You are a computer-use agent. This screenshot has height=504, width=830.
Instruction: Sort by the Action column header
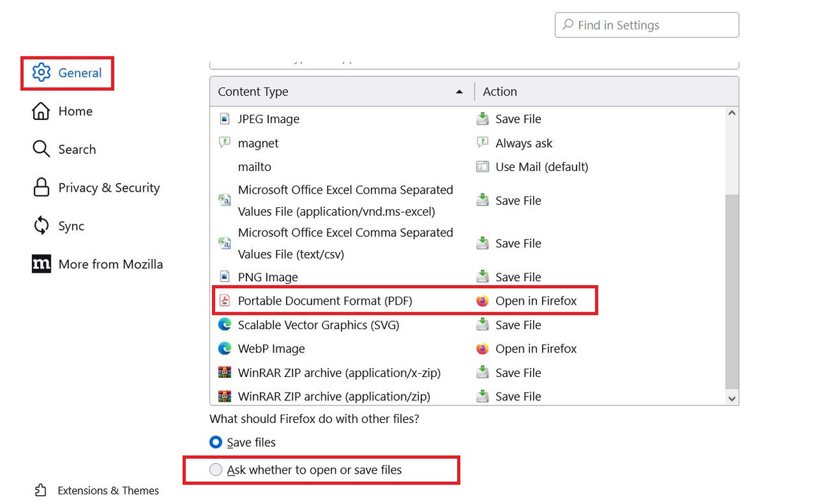tap(606, 91)
